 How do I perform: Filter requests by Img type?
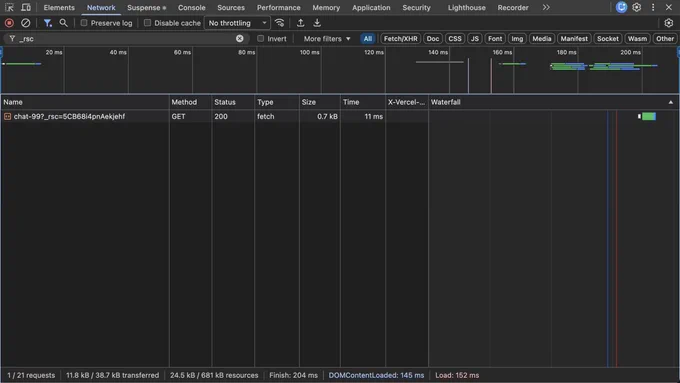517,39
